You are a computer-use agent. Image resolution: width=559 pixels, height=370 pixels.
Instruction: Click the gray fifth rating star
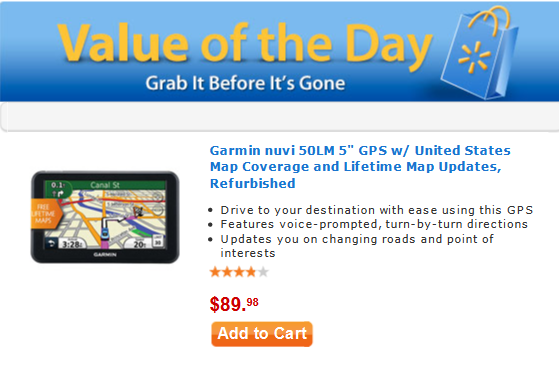coord(263,272)
